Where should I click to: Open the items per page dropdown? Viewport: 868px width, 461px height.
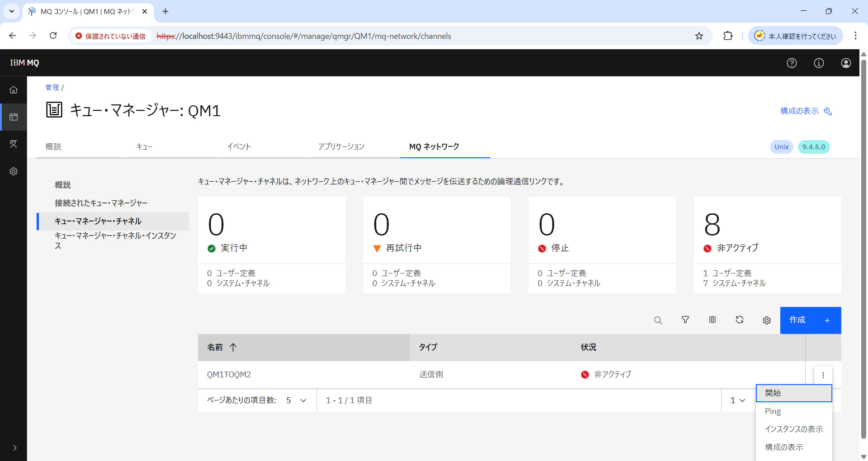[297, 400]
